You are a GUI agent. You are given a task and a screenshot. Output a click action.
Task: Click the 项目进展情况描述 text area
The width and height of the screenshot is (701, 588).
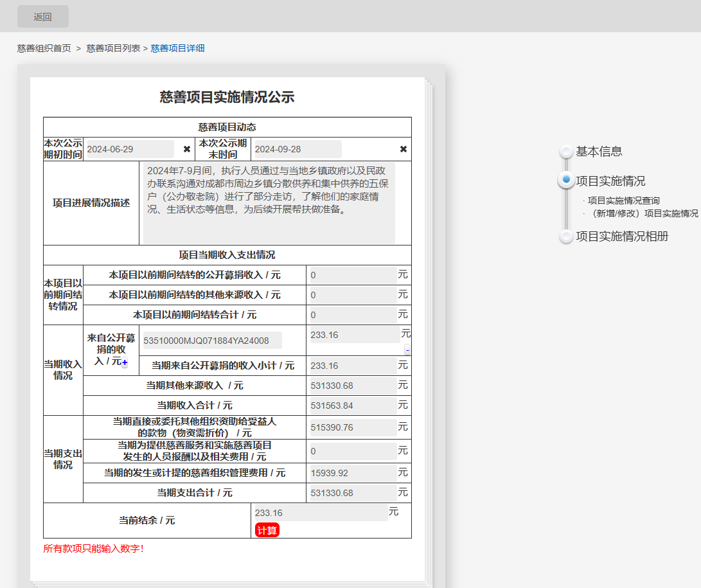coord(269,203)
